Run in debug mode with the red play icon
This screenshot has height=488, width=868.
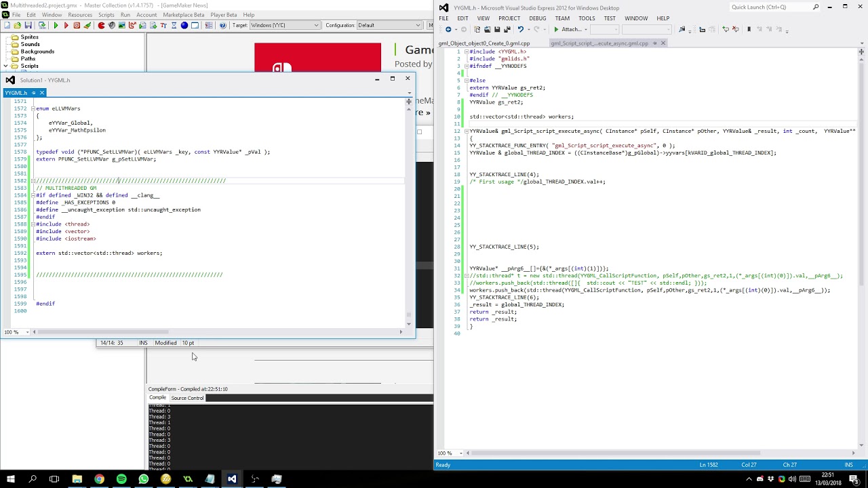click(66, 25)
